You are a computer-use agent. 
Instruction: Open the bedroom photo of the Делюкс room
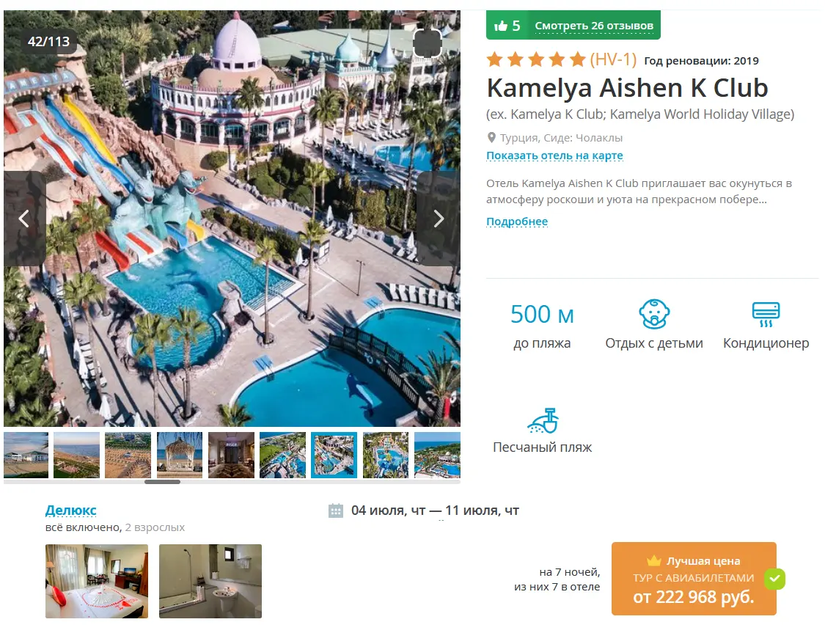click(97, 582)
